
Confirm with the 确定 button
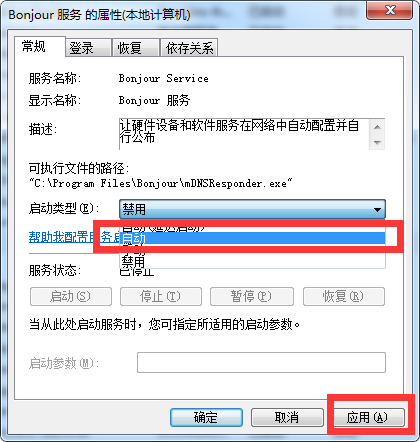[x=206, y=417]
